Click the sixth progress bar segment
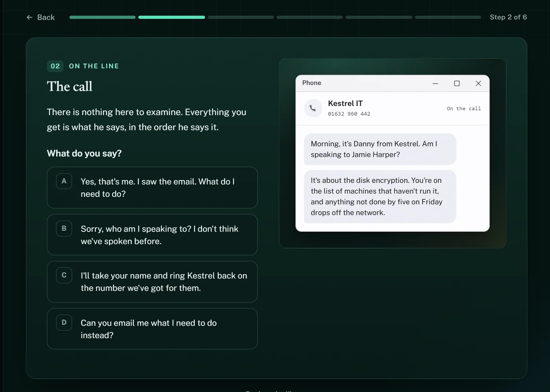This screenshot has height=392, width=550. (448, 17)
